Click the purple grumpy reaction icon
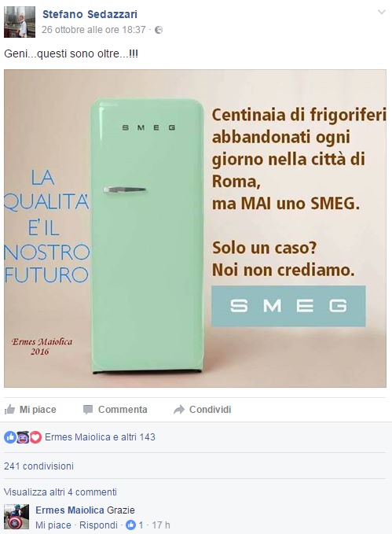 tap(23, 437)
